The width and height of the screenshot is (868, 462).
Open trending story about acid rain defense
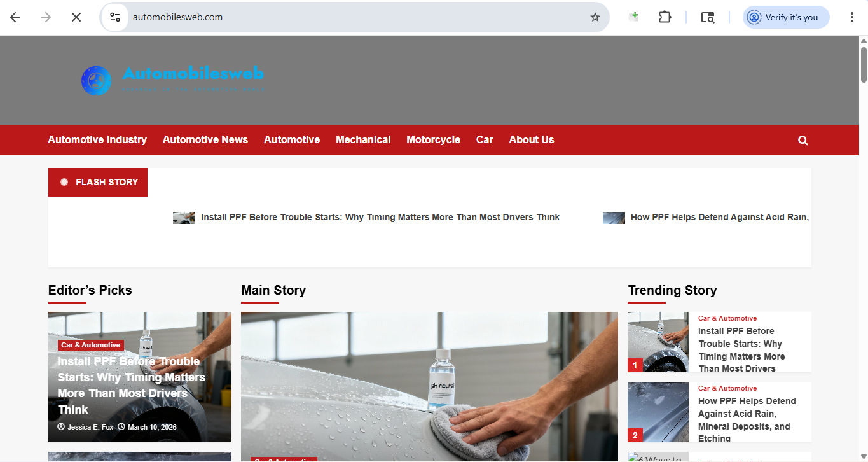747,419
